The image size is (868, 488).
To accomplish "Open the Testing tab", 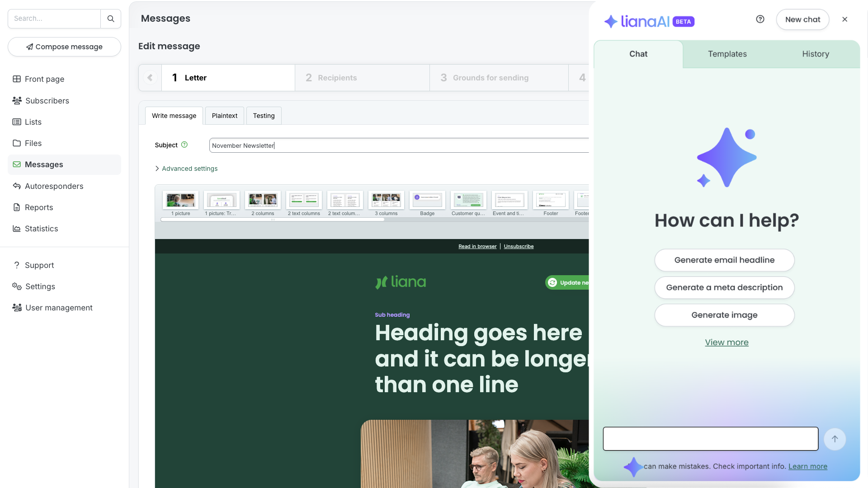I will pos(264,116).
